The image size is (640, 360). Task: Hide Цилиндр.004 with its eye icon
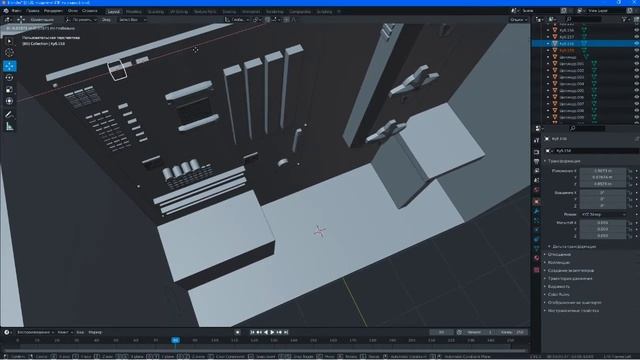636,84
